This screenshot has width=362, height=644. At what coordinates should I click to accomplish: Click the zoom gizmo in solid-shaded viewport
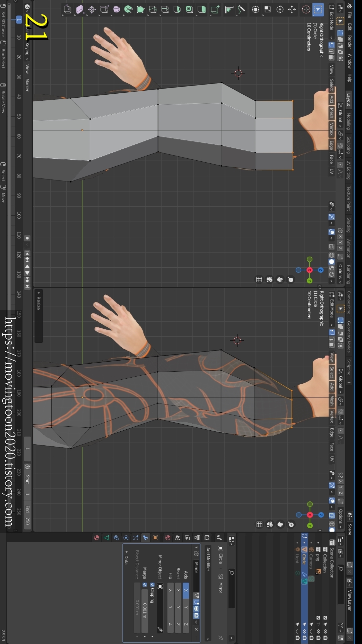click(291, 279)
